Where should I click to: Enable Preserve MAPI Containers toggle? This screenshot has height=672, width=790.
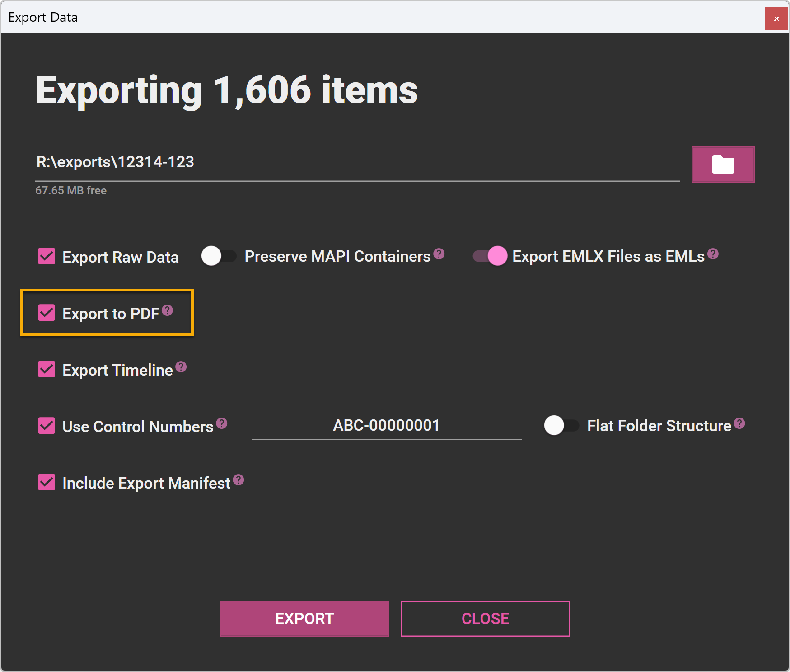[x=219, y=256]
